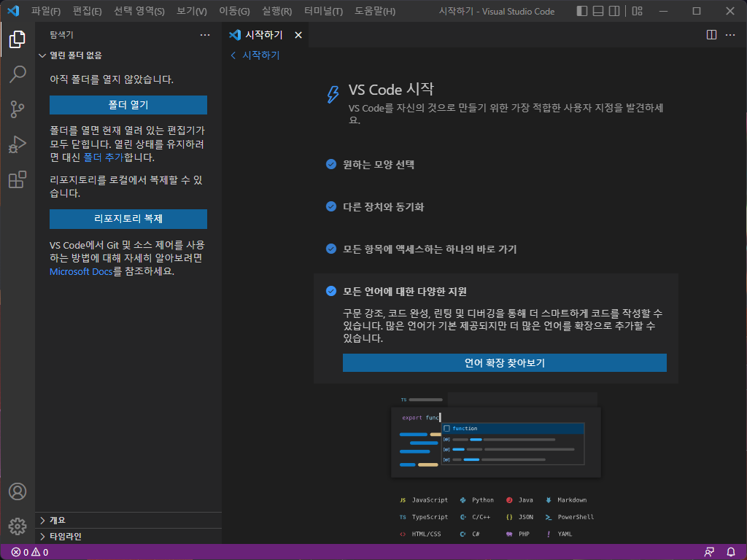Open the Extensions view icon
This screenshot has height=560, width=747.
pos(18,179)
